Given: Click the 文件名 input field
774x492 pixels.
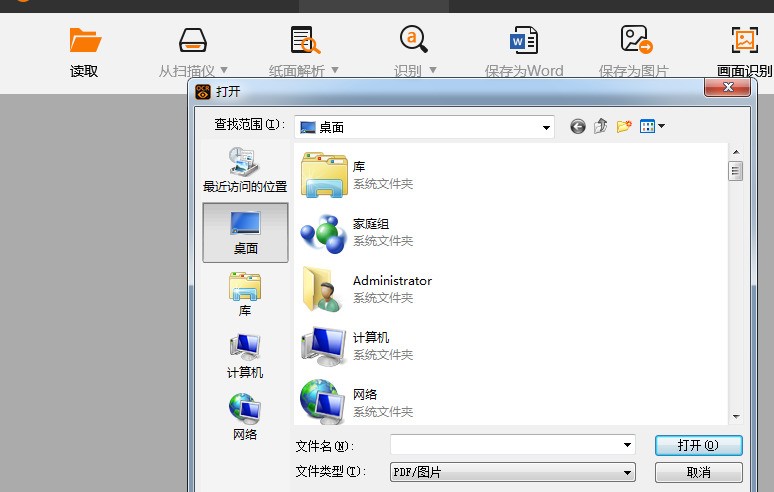Looking at the screenshot, I should 512,445.
